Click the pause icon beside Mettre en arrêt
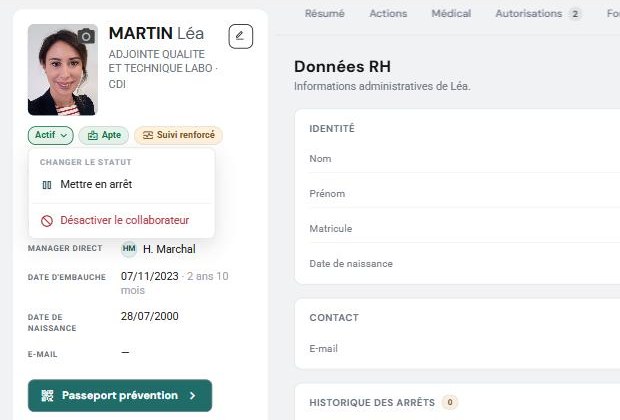 pos(47,185)
